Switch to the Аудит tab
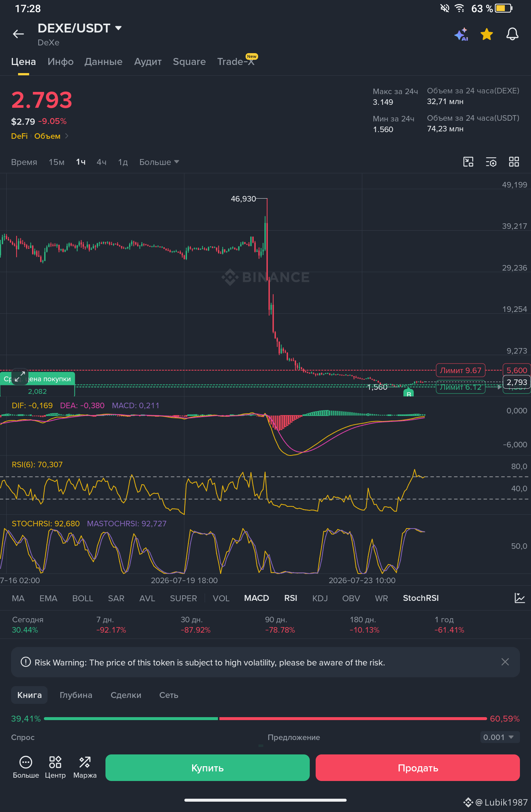This screenshot has width=531, height=812. (x=148, y=62)
